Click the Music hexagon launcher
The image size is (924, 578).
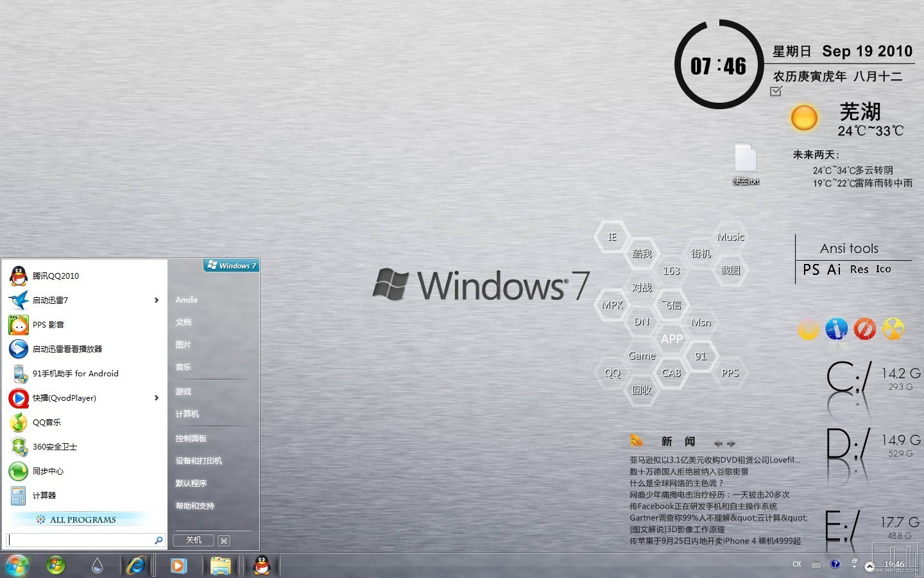[731, 237]
